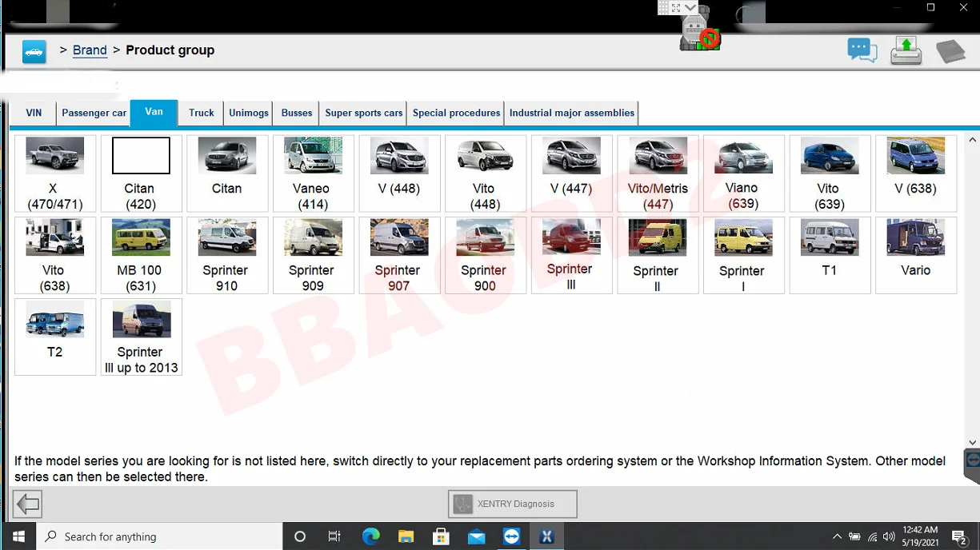The height and width of the screenshot is (550, 980).
Task: Show hidden system tray icons
Action: (x=837, y=536)
